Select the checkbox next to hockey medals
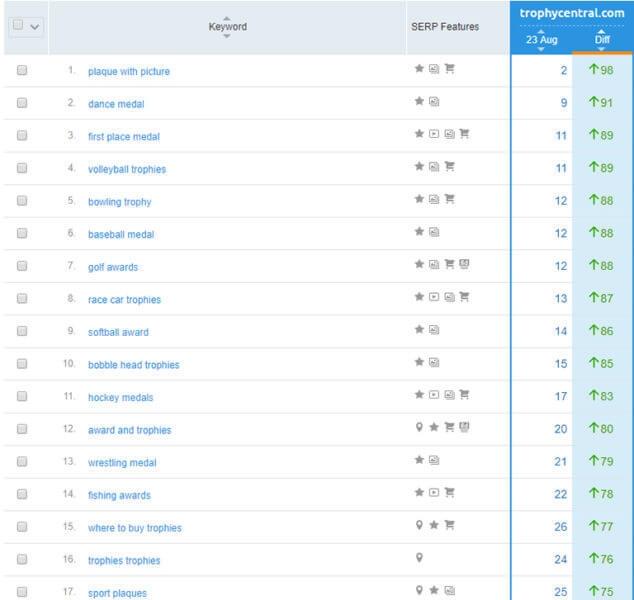The image size is (634, 600). pyautogui.click(x=22, y=397)
